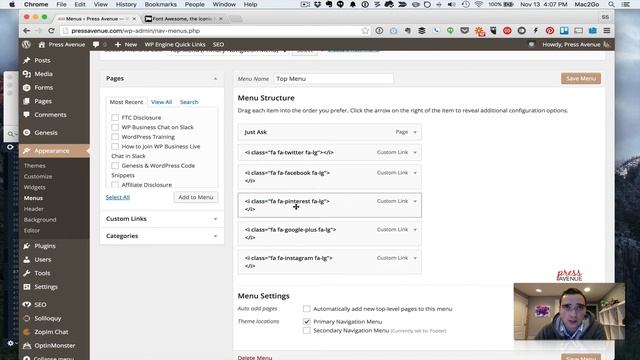Expand the fa-google-plus menu item arrow

tap(415, 230)
